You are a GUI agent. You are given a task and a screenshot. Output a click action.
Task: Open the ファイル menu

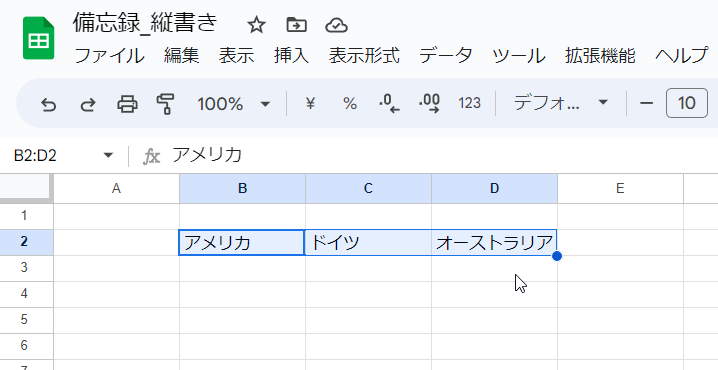pos(109,56)
